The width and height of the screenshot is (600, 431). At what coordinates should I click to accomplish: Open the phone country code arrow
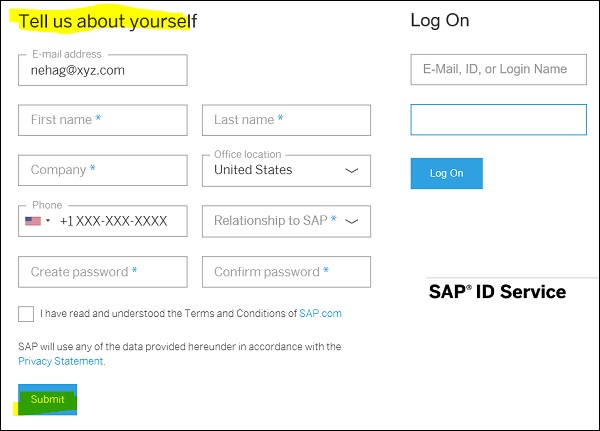tap(48, 221)
